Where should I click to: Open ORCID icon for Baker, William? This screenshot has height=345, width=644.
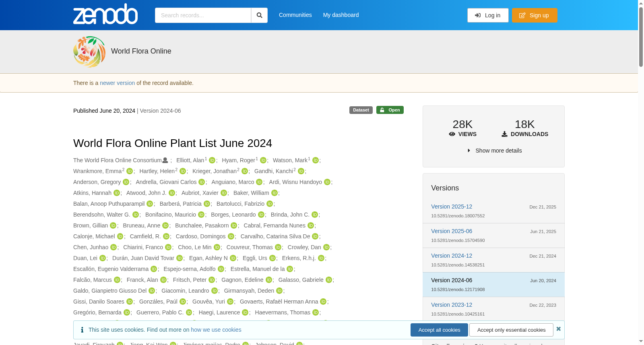(275, 193)
